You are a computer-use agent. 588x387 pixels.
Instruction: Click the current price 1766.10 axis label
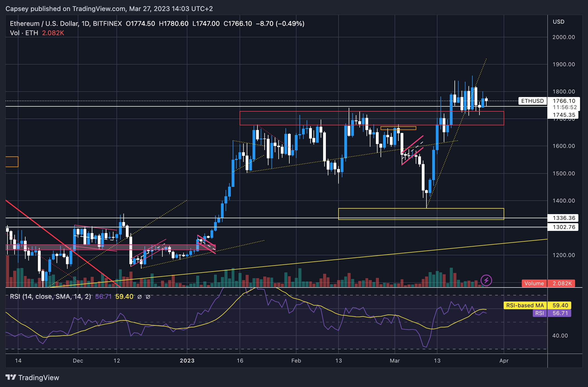(564, 101)
